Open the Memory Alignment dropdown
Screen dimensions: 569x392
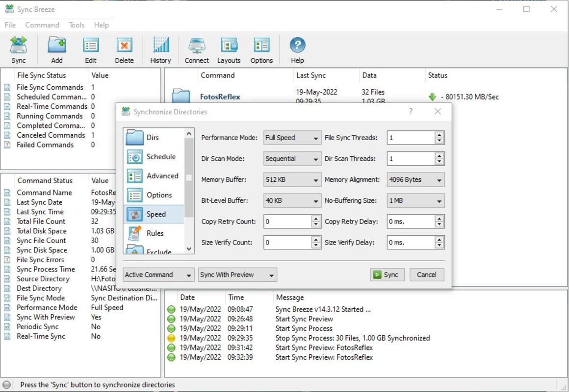pos(415,180)
